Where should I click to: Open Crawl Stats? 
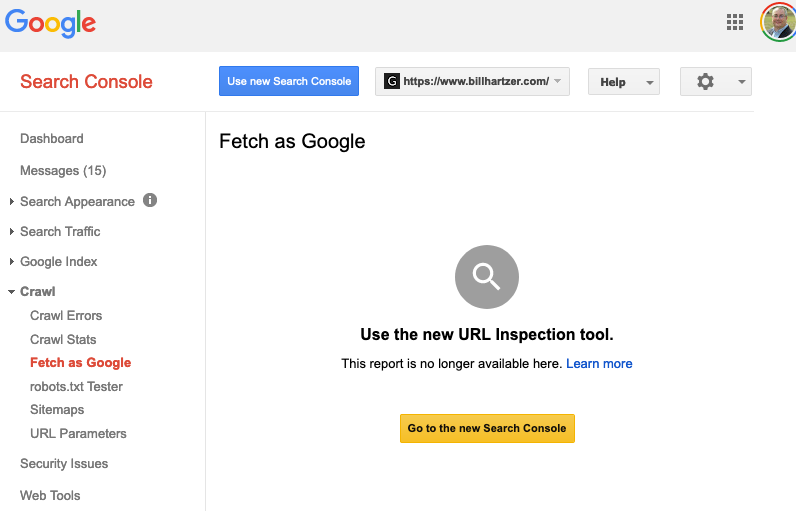coord(63,339)
